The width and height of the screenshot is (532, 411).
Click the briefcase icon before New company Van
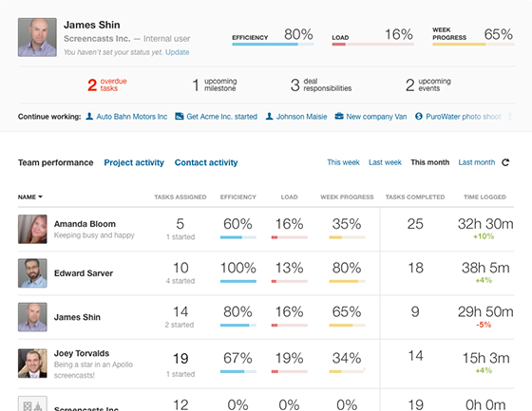tap(339, 117)
